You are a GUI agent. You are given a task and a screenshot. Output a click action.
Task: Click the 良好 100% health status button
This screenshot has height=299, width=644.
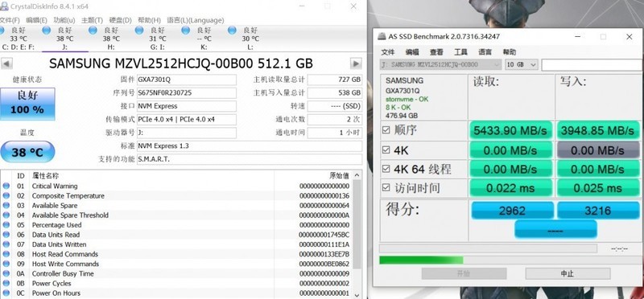pyautogui.click(x=27, y=104)
